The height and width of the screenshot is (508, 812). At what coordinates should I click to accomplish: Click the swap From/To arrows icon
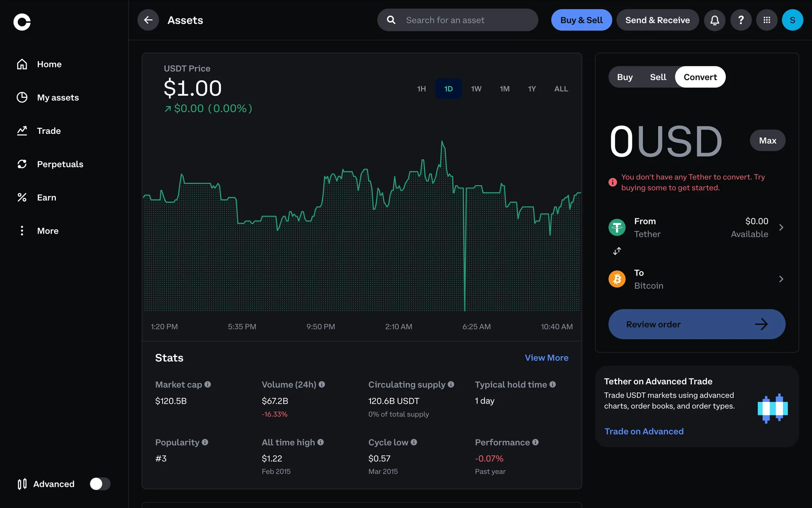coord(617,251)
